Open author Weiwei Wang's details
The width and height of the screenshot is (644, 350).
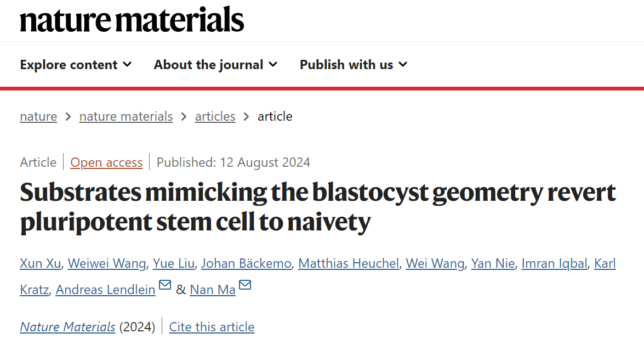click(107, 263)
